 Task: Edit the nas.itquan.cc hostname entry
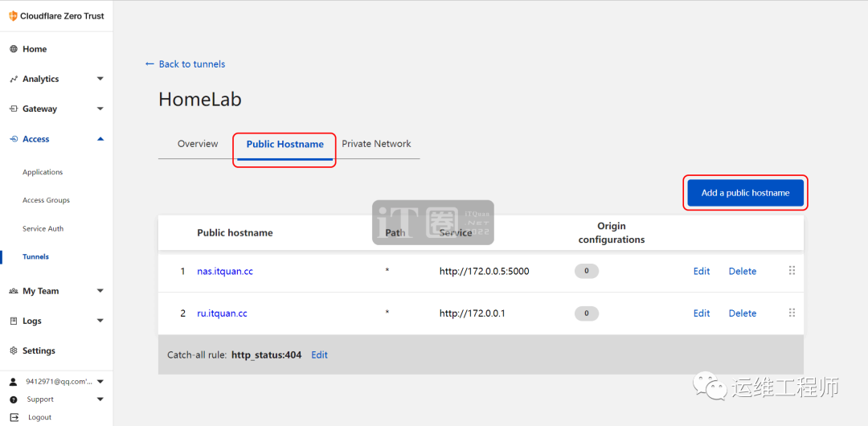pyautogui.click(x=702, y=271)
